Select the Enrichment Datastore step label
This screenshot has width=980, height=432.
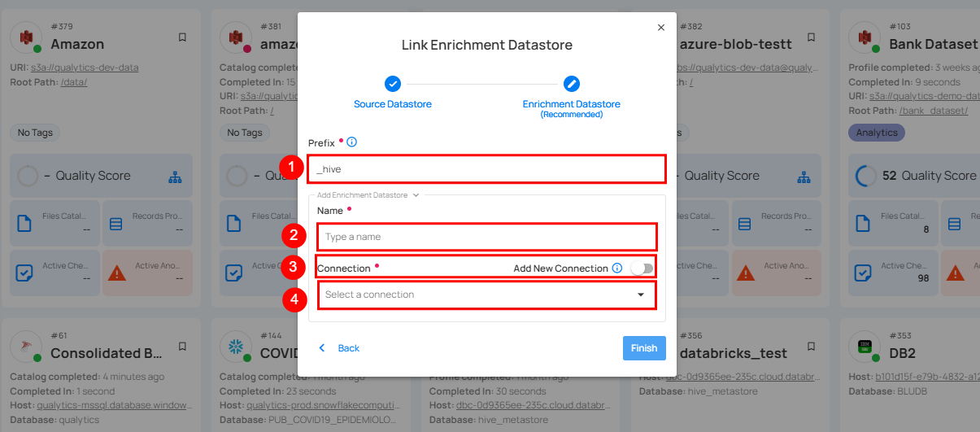coord(572,105)
